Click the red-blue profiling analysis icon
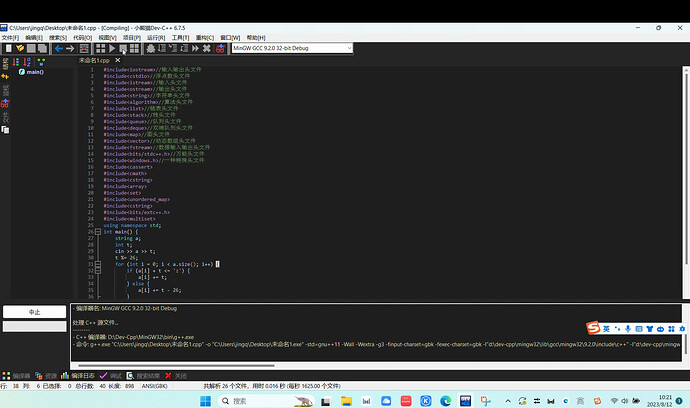Viewport: 690px width, 408px height. coord(220,48)
